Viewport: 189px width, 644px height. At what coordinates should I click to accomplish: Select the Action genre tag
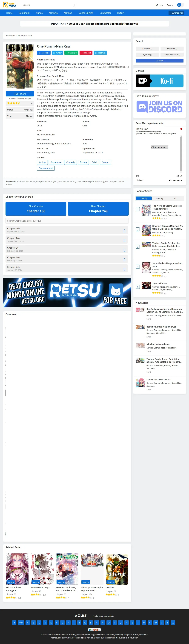tap(42, 163)
